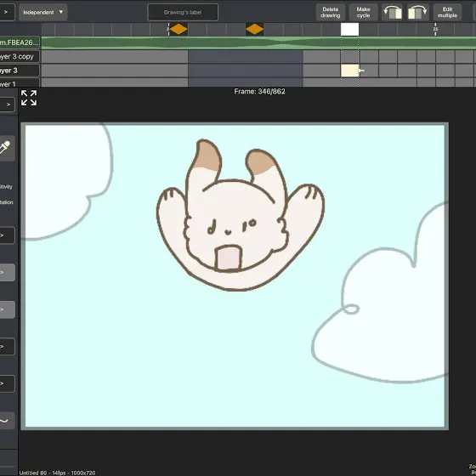The width and height of the screenshot is (476, 476).
Task: Select the second orange keyframe diamond
Action: pos(254,30)
